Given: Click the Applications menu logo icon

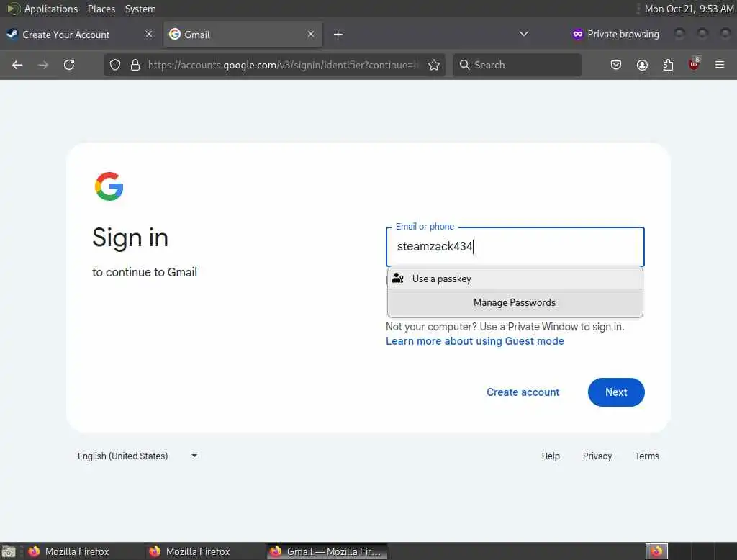Looking at the screenshot, I should pos(13,9).
